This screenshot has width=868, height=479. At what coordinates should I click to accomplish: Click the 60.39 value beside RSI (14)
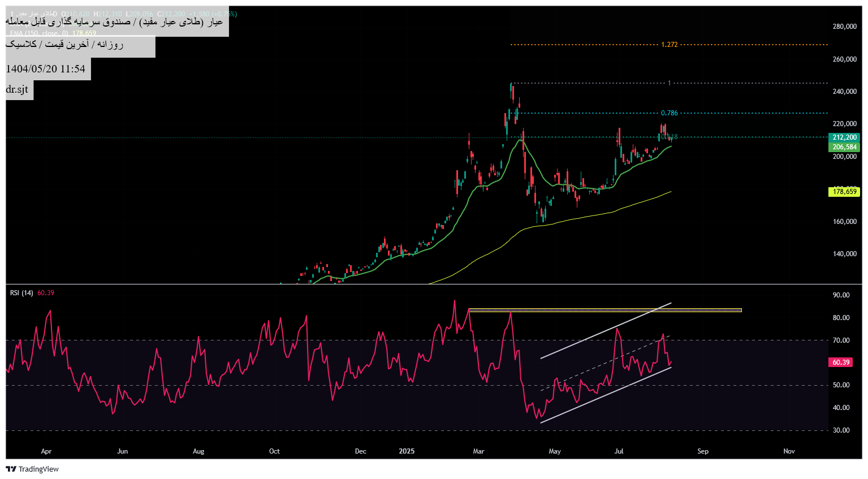click(x=46, y=293)
